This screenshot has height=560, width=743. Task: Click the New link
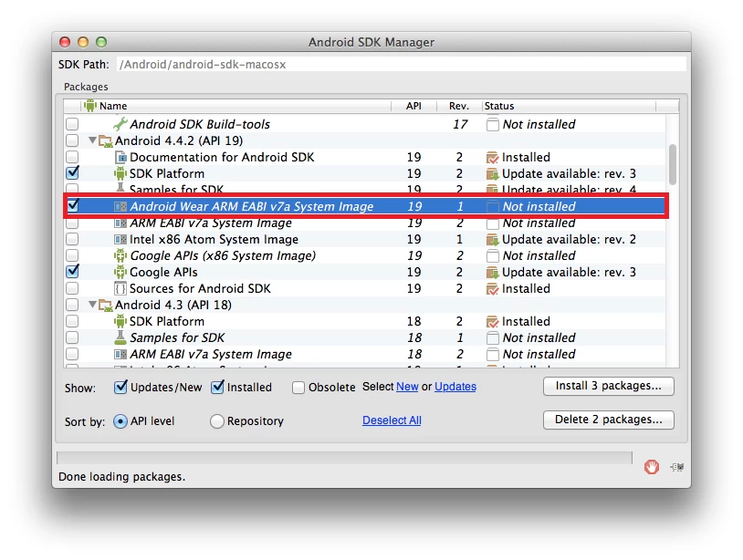pos(407,387)
